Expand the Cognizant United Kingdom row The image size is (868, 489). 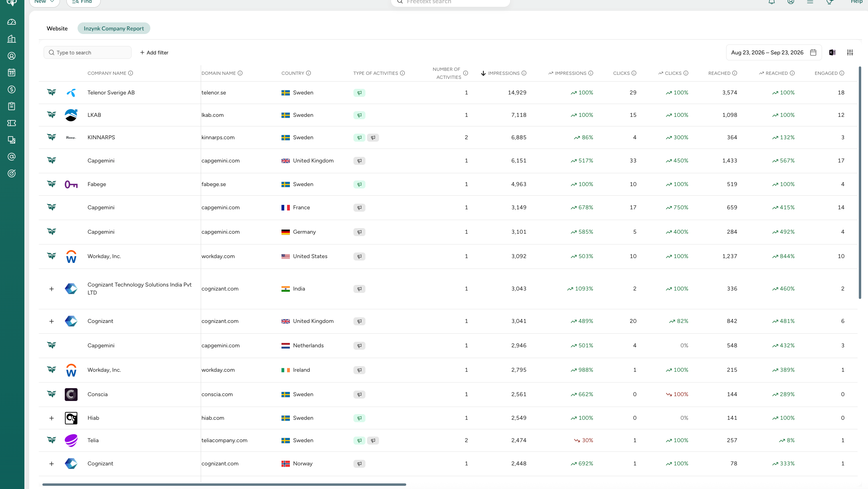point(52,321)
